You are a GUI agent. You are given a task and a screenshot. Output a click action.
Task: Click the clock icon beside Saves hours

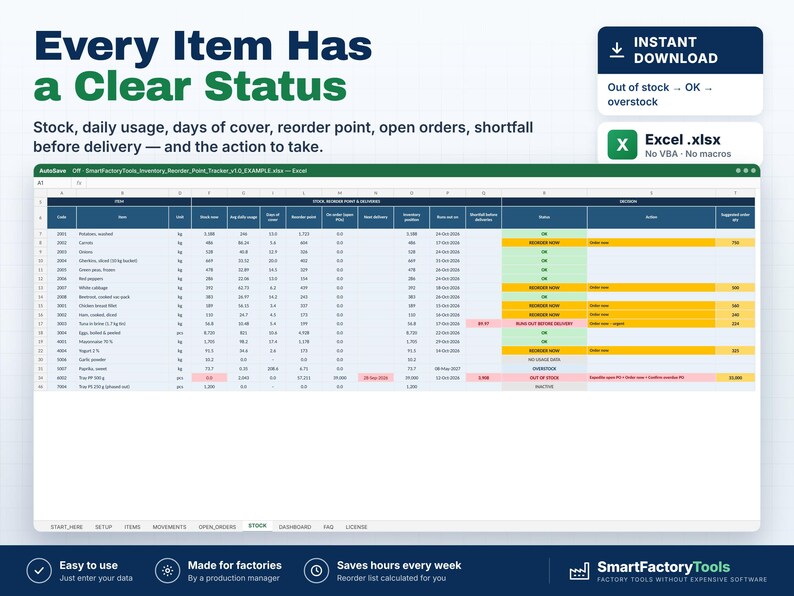coord(316,571)
